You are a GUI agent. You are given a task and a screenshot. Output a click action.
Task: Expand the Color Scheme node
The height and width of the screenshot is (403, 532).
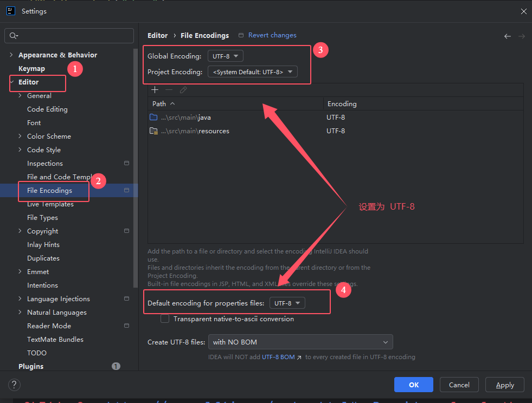click(20, 136)
